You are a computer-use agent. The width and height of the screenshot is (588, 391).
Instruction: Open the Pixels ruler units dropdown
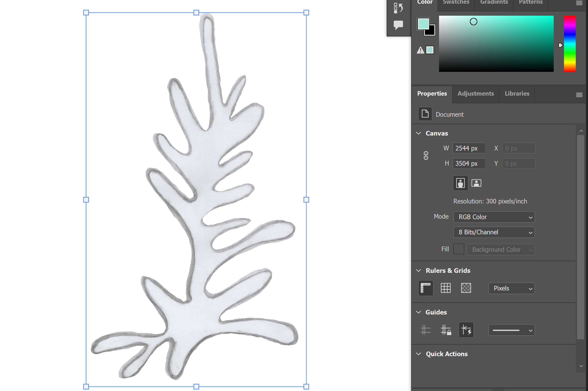click(x=511, y=288)
